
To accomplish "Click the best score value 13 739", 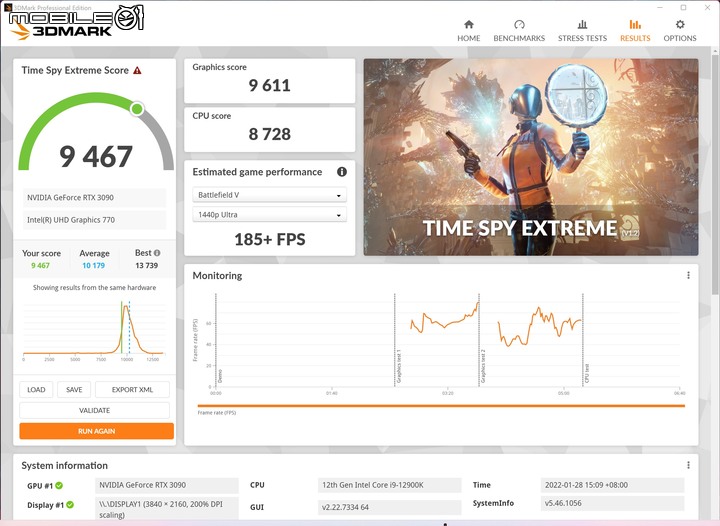I will point(146,265).
